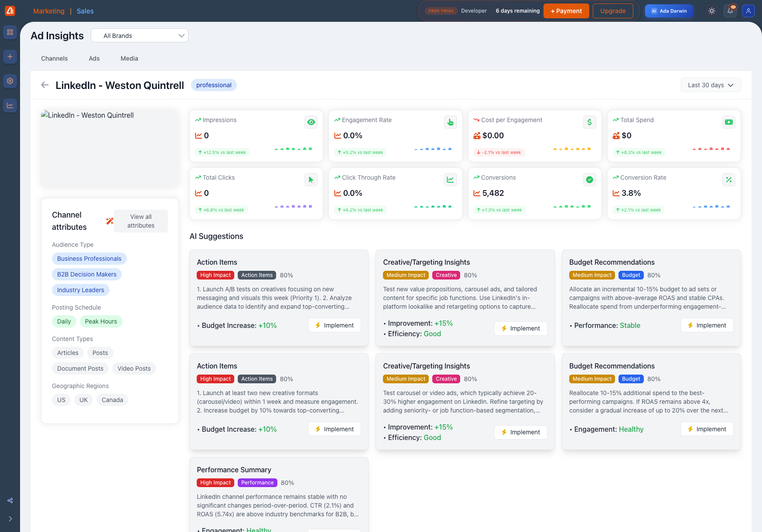Click the Impressions eye icon

click(311, 122)
